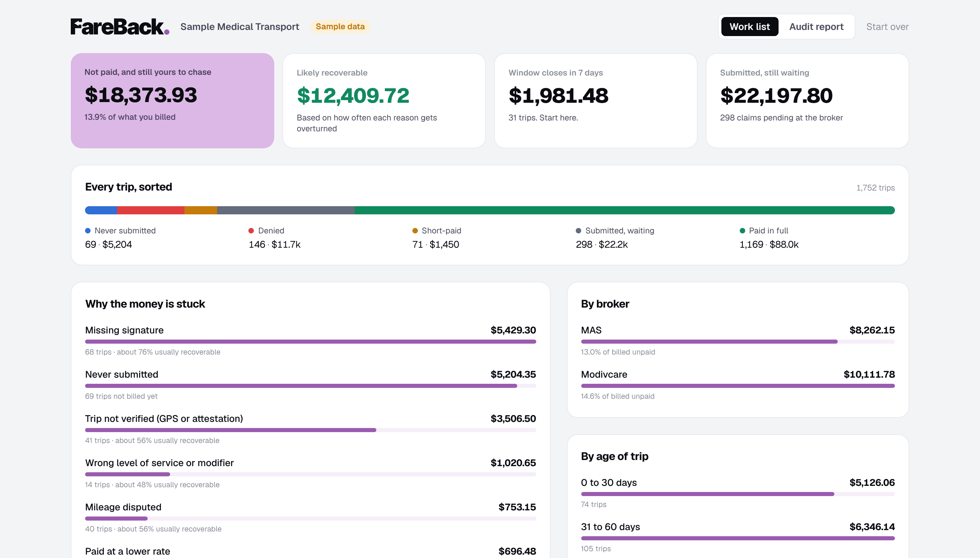The image size is (980, 558).
Task: Select the 31 to 60 days row
Action: tap(738, 537)
